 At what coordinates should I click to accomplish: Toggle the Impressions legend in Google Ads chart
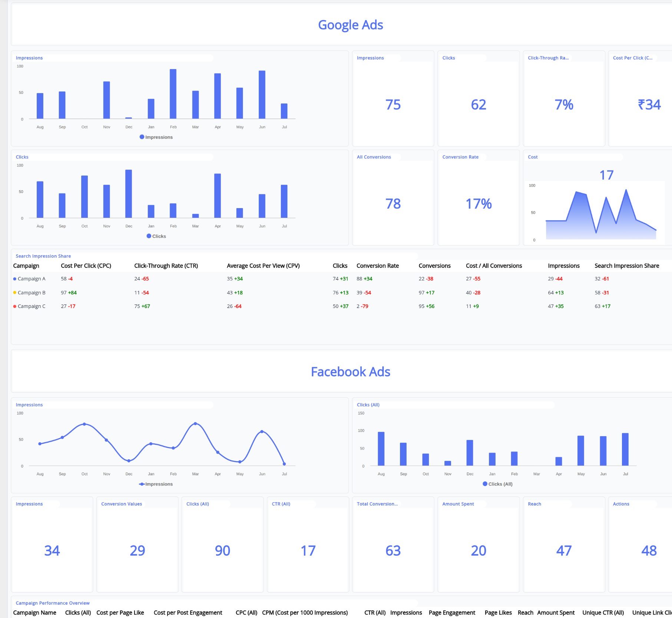[x=156, y=137]
